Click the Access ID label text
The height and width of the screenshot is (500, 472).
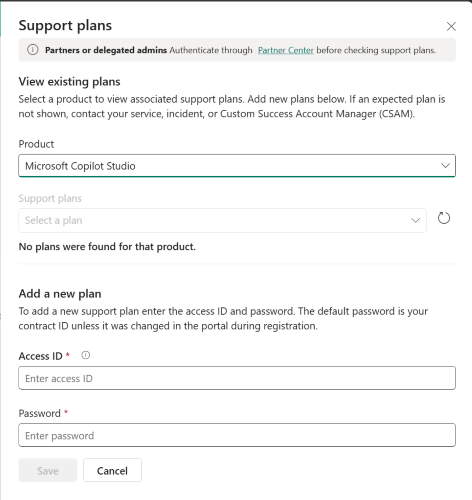tap(41, 356)
